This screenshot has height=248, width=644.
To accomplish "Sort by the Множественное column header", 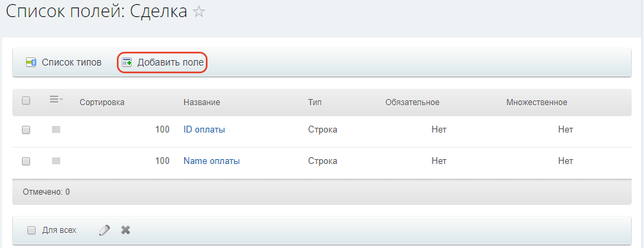I will (537, 102).
